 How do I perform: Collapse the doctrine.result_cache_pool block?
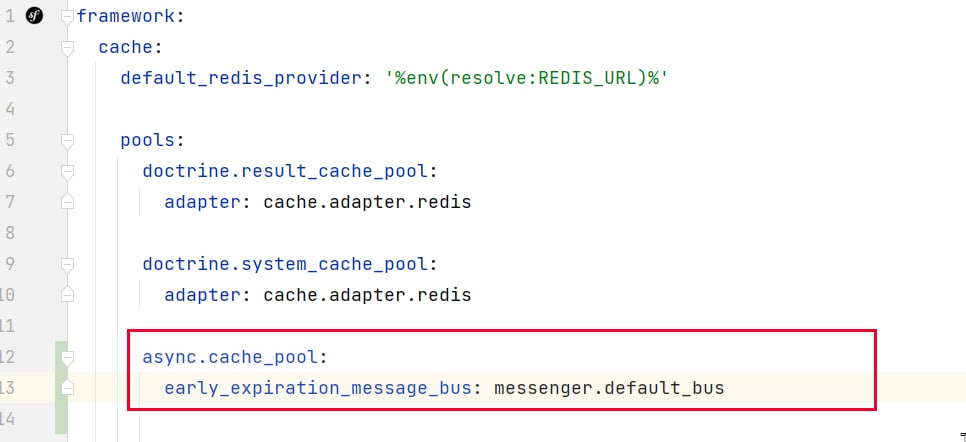tap(67, 172)
